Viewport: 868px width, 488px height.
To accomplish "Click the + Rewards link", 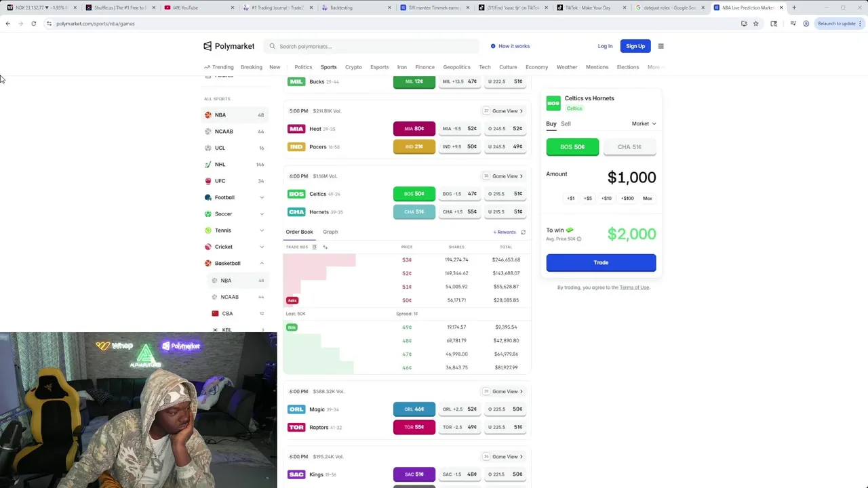I will click(505, 232).
